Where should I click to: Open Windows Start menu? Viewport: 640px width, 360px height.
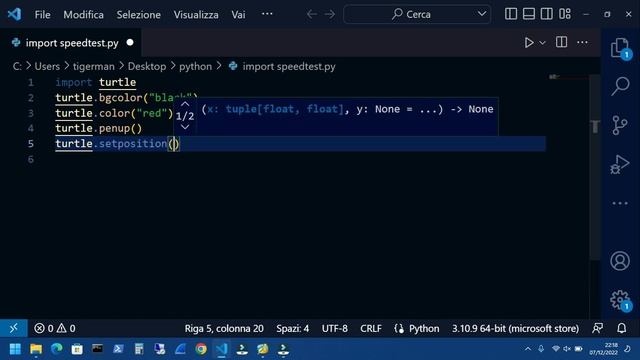coord(15,349)
